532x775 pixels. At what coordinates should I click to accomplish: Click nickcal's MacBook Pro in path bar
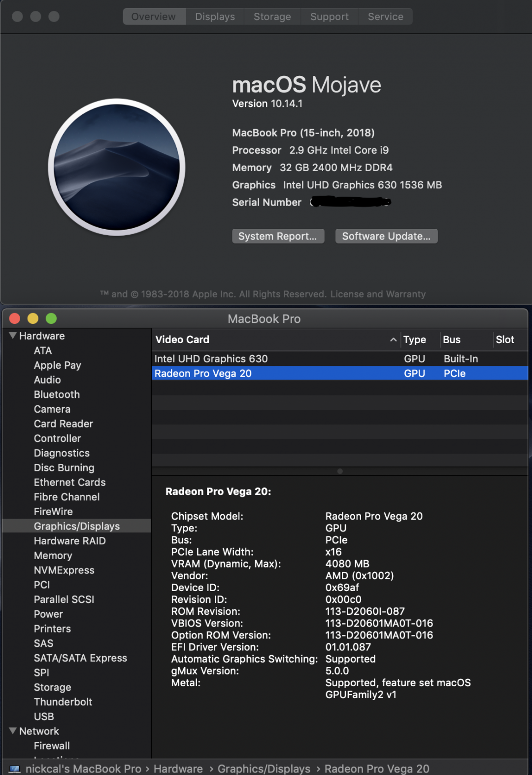[83, 769]
